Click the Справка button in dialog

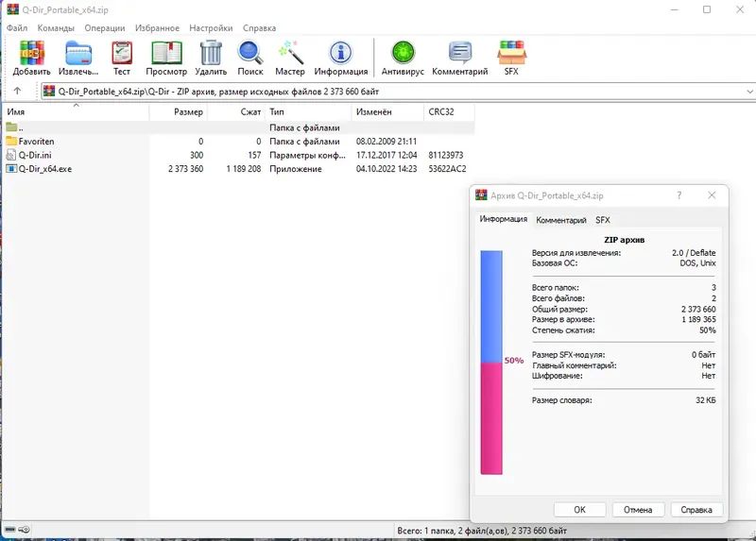click(696, 509)
